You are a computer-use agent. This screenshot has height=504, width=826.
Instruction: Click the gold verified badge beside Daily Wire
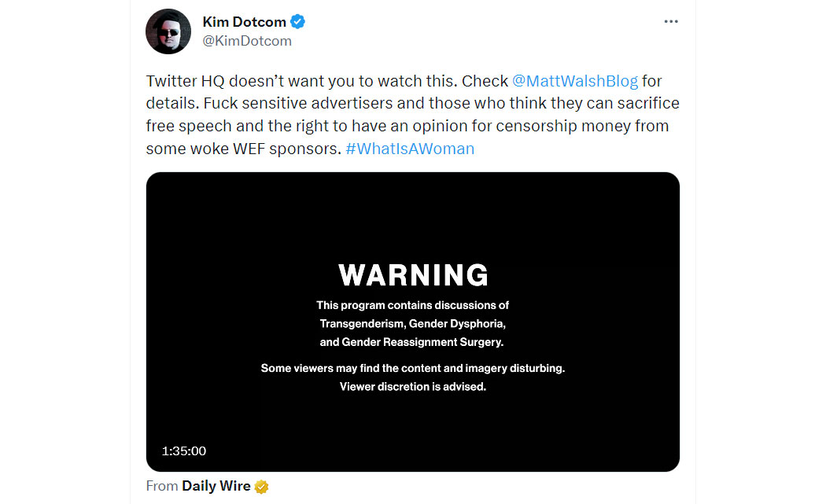point(261,487)
